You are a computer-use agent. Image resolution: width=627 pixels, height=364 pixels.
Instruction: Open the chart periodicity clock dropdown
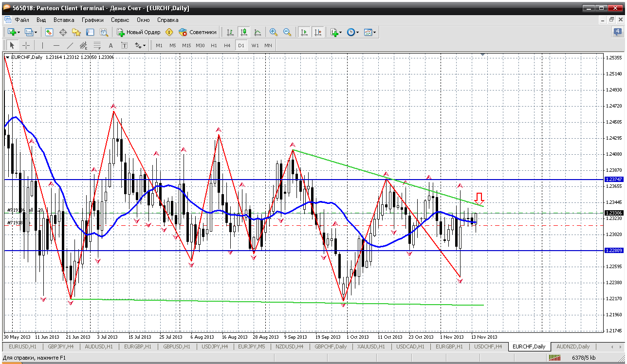(x=352, y=32)
